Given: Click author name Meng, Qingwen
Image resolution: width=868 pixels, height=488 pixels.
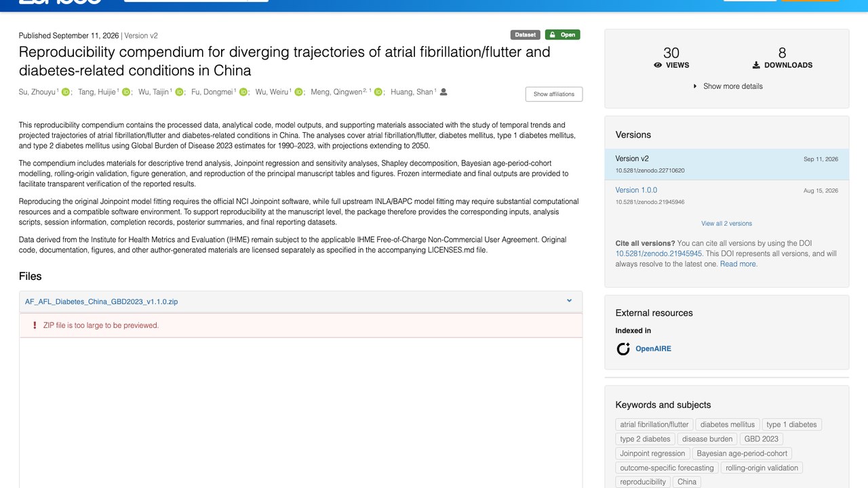Looking at the screenshot, I should click(x=336, y=92).
